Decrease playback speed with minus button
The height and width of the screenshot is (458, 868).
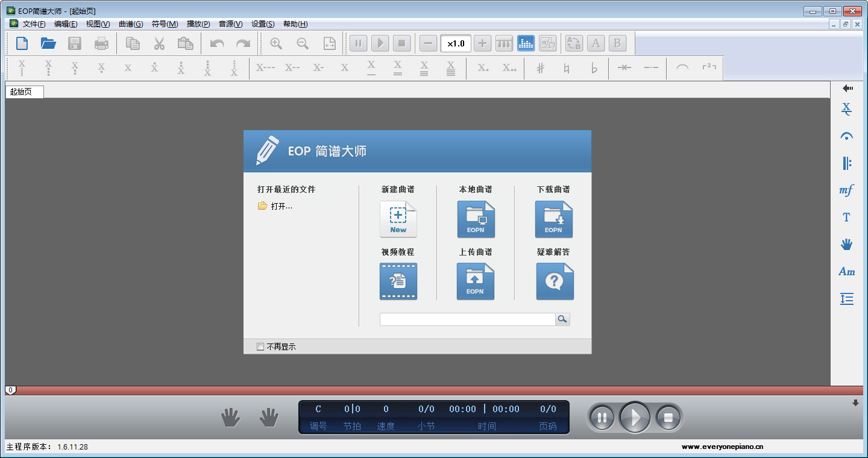(429, 43)
